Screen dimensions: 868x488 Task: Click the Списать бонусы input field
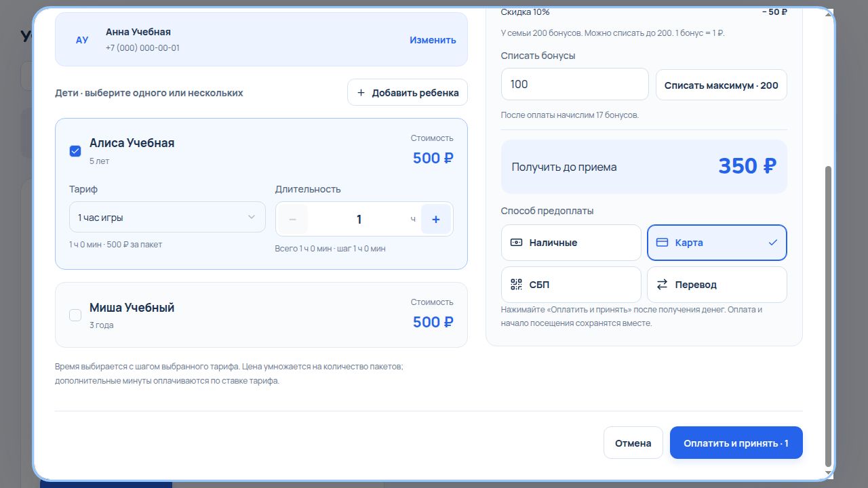(575, 84)
